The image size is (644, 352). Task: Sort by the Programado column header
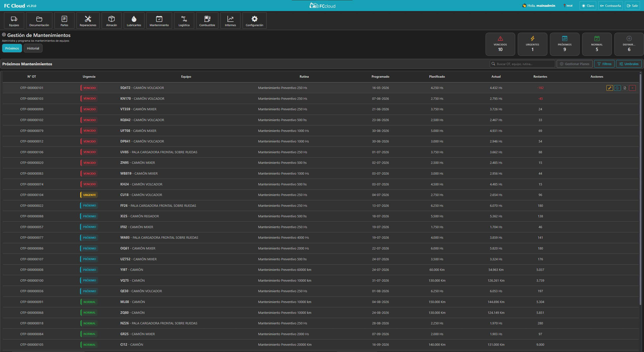[380, 77]
